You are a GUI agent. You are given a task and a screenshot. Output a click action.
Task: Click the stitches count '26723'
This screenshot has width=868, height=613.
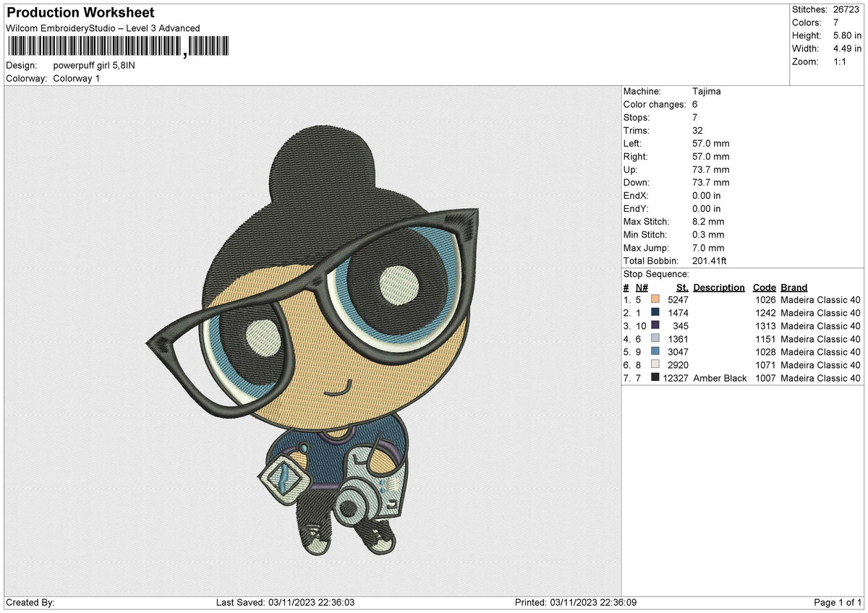pyautogui.click(x=846, y=9)
